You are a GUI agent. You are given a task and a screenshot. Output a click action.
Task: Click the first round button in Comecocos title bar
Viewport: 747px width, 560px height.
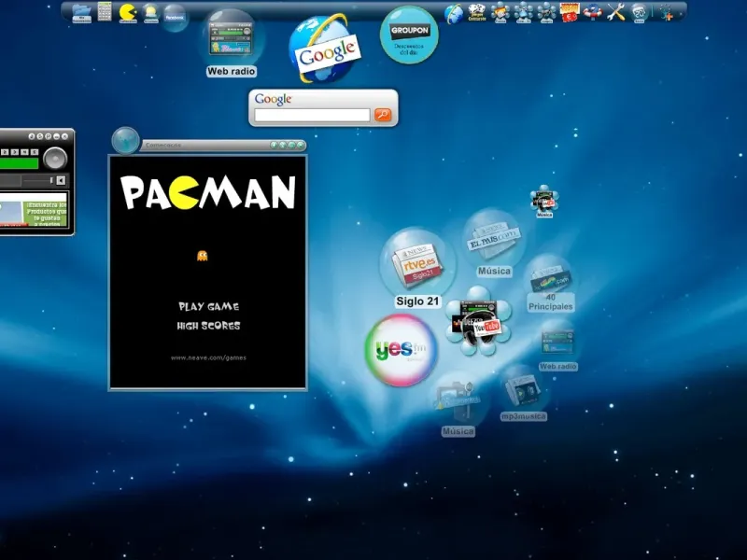coord(275,145)
